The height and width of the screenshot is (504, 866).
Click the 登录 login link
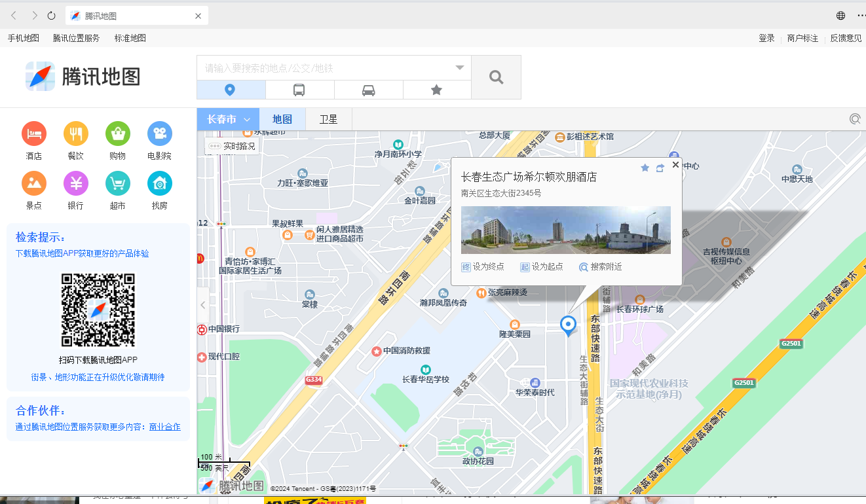(x=767, y=38)
